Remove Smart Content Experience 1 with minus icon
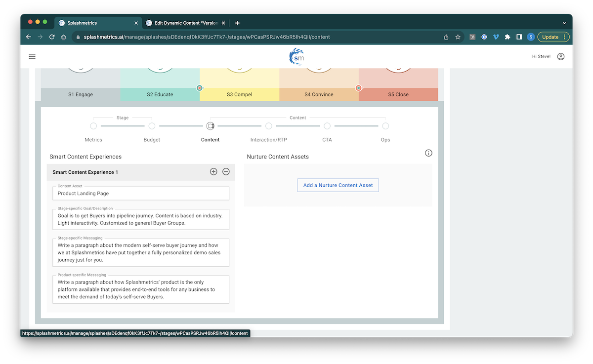Image resolution: width=593 pixels, height=364 pixels. click(x=226, y=172)
